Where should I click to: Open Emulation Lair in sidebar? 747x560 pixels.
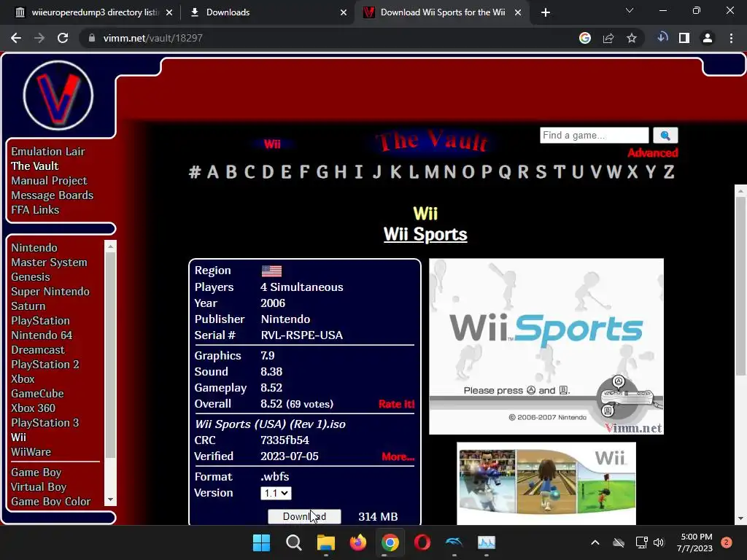(48, 152)
